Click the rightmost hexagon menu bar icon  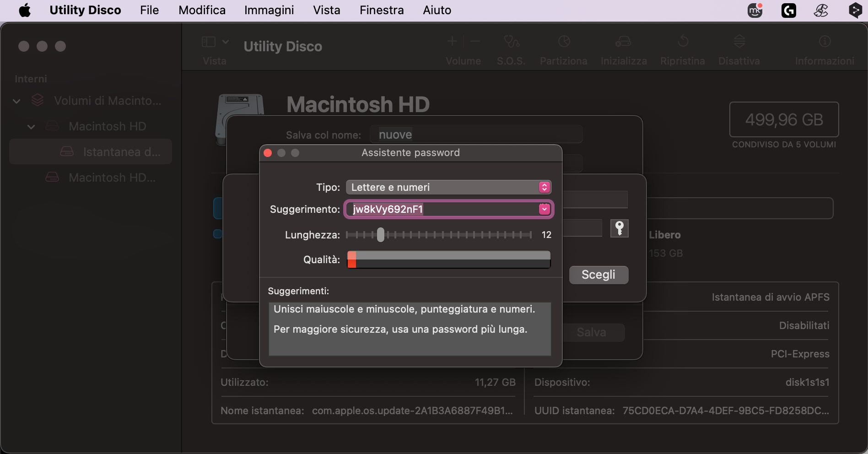[x=855, y=10]
